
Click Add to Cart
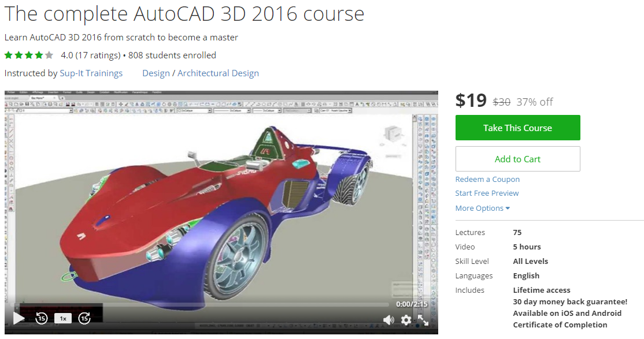517,158
